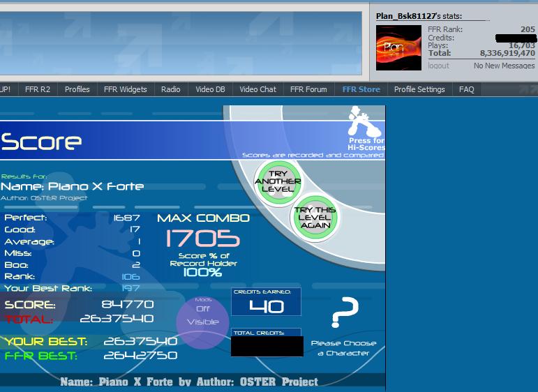Click the Plan user avatar thumbnail
This screenshot has width=538, height=392.
click(398, 47)
